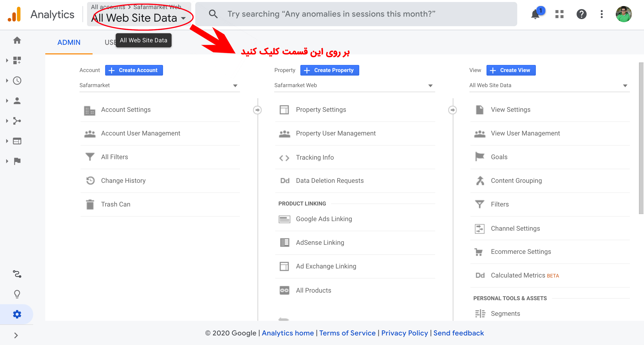Open the Safarmarket Web property dropdown
The height and width of the screenshot is (345, 644).
(355, 86)
